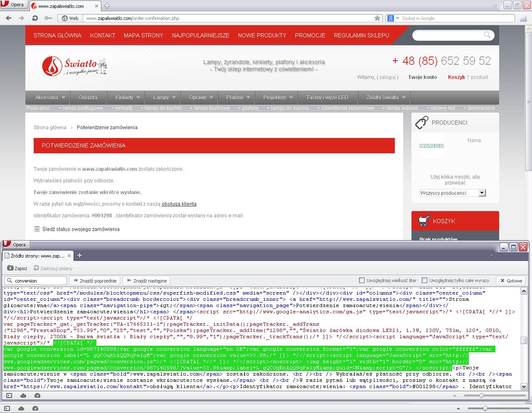532x413 pixels.
Task: Click the Szukaj w Google search field
Action: point(457,18)
